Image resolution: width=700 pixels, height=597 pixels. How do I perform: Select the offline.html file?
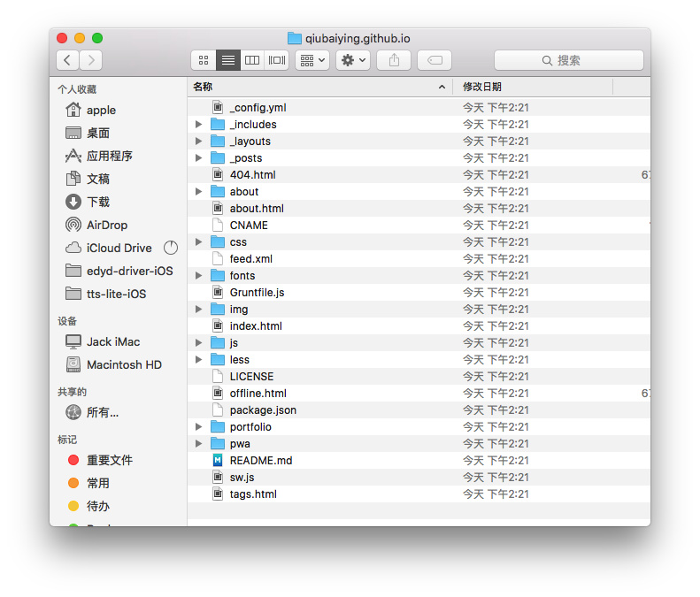click(419, 393)
